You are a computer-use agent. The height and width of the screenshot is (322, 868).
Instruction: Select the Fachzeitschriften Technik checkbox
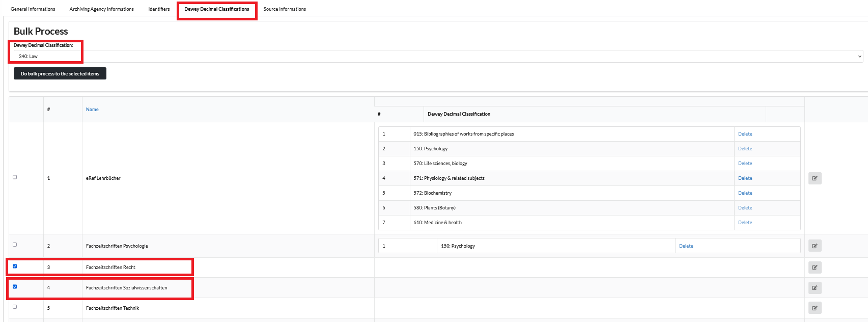[x=15, y=307]
